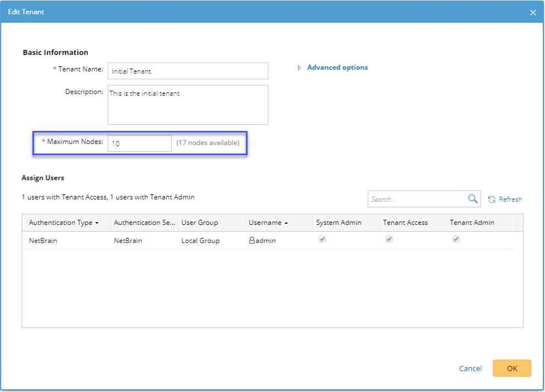
Task: Click the green Refresh icon
Action: [x=492, y=200]
